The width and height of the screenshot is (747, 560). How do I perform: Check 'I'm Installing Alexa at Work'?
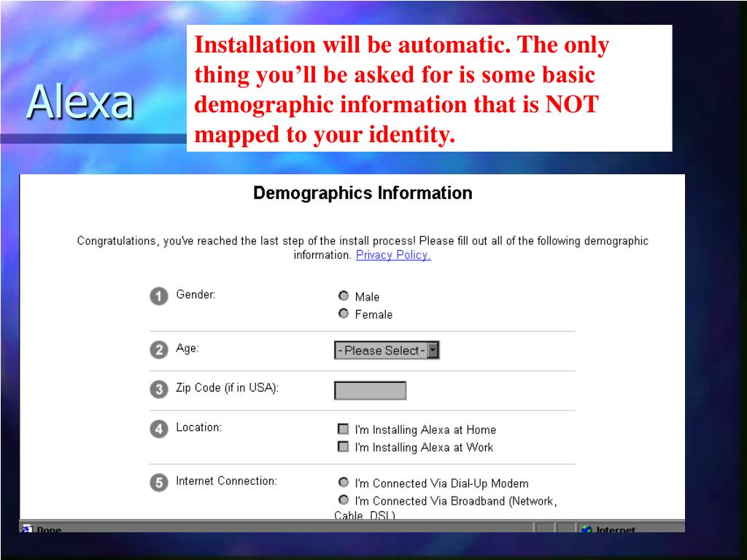[x=343, y=447]
